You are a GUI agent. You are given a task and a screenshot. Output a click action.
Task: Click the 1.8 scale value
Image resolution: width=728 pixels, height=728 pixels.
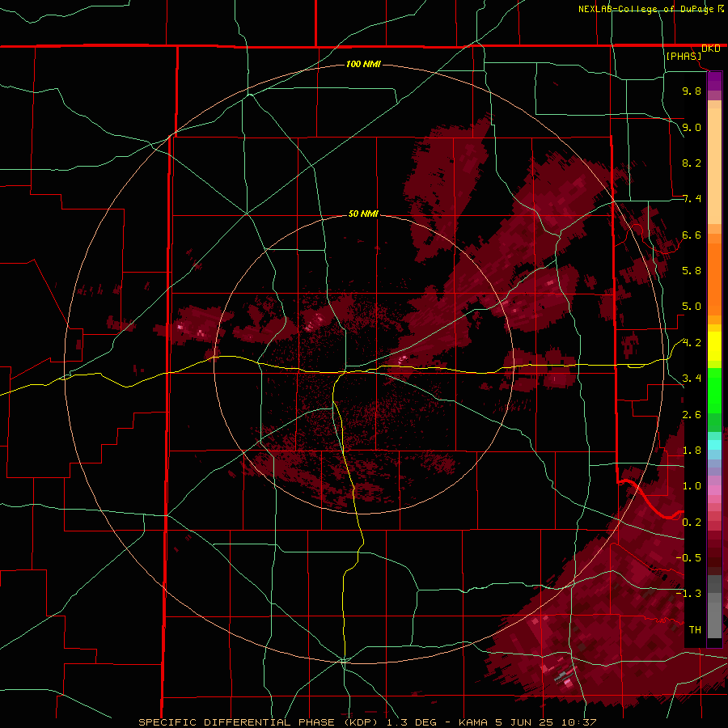(x=692, y=451)
